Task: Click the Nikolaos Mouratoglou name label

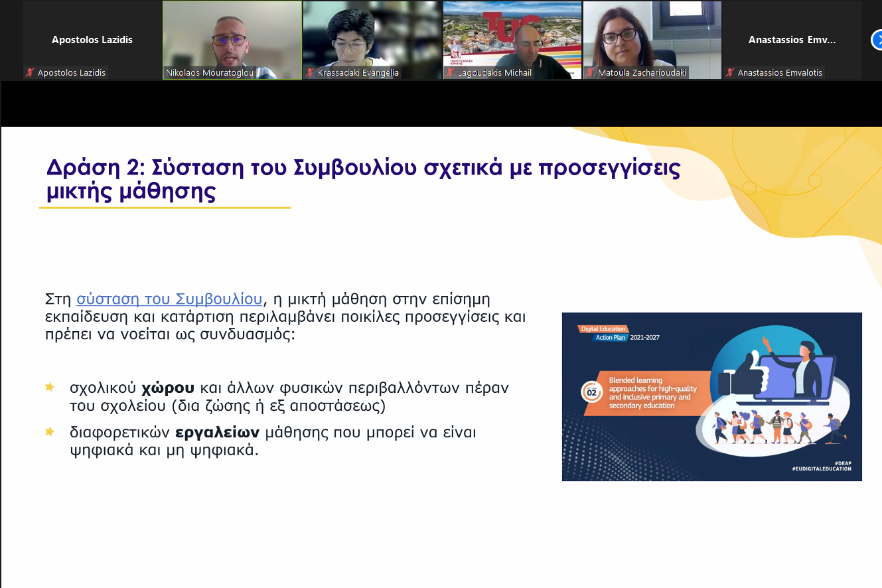Action: [x=210, y=73]
